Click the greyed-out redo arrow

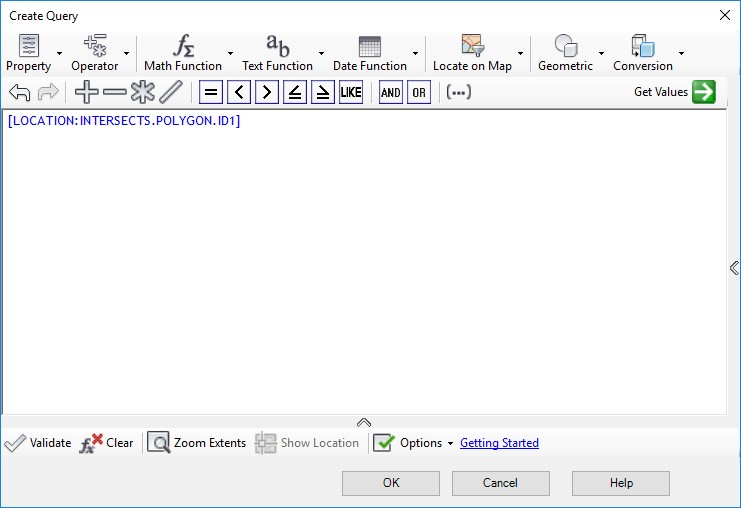pyautogui.click(x=48, y=92)
